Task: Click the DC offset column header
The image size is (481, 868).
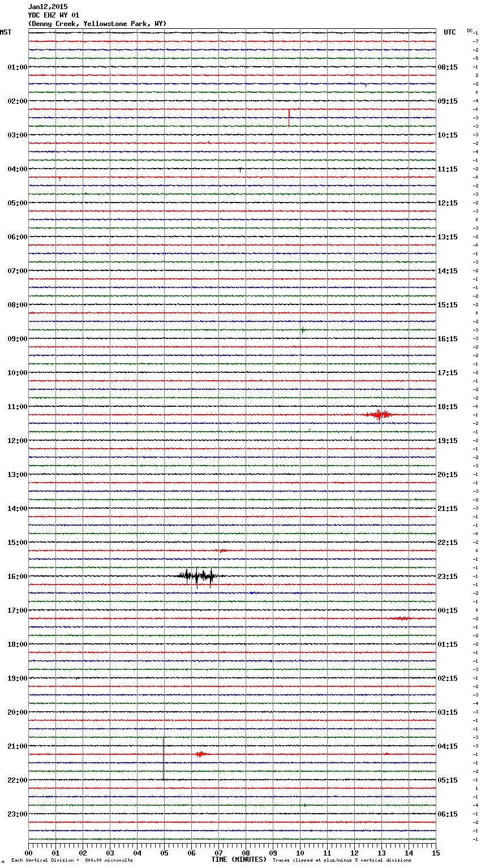Action: tap(470, 31)
